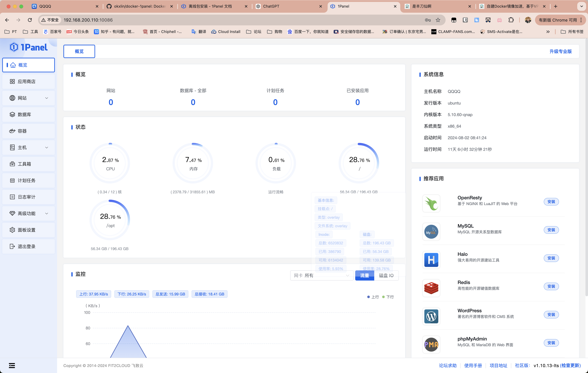
Task: Open the 网卡 所有 dropdown
Action: point(322,275)
